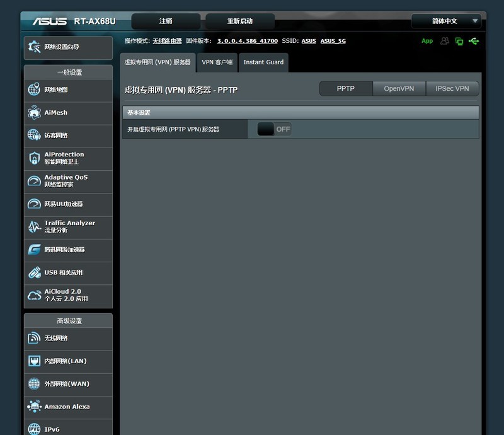
Task: Switch to the VPN 客户端 tab
Action: click(x=217, y=62)
